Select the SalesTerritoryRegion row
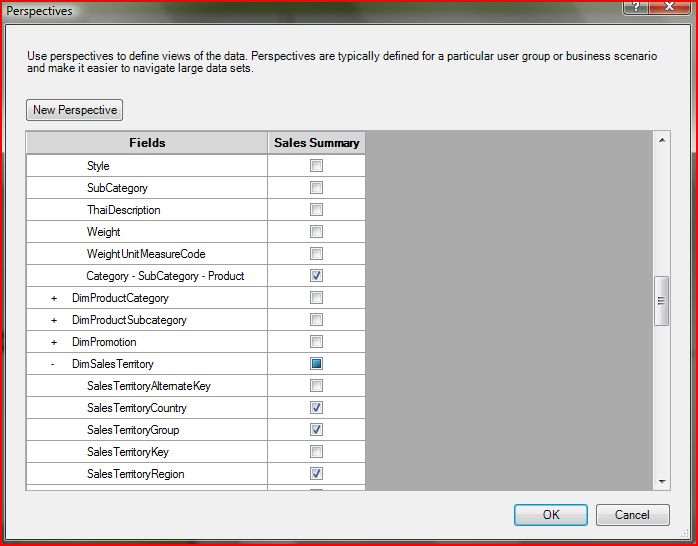Image resolution: width=698 pixels, height=546 pixels. coord(147,473)
